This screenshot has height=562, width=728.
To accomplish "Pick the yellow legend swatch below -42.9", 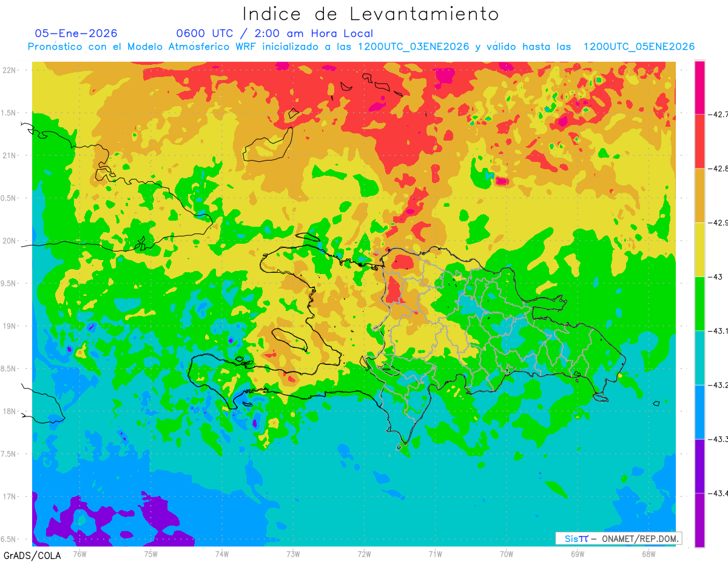I will (x=699, y=249).
